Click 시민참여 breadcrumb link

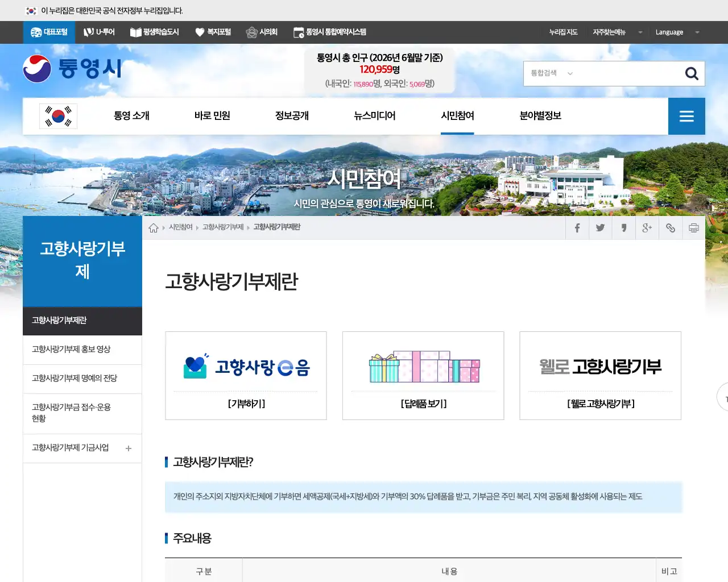click(181, 227)
